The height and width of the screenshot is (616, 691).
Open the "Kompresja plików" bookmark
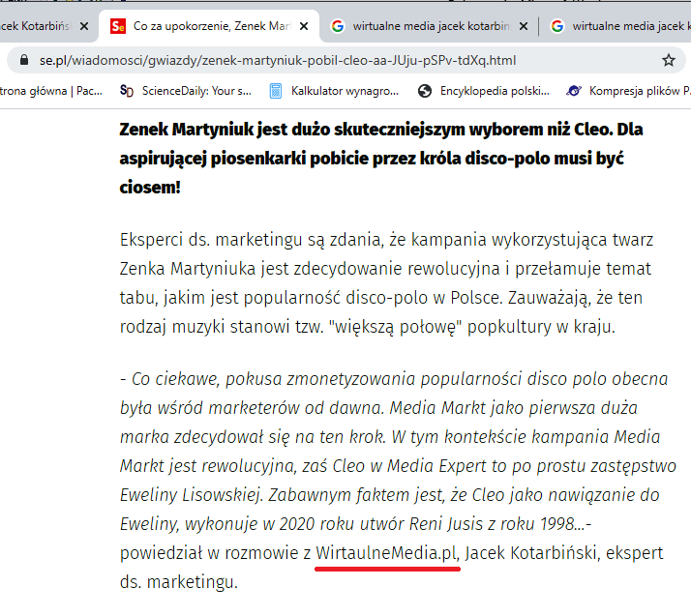pyautogui.click(x=629, y=91)
